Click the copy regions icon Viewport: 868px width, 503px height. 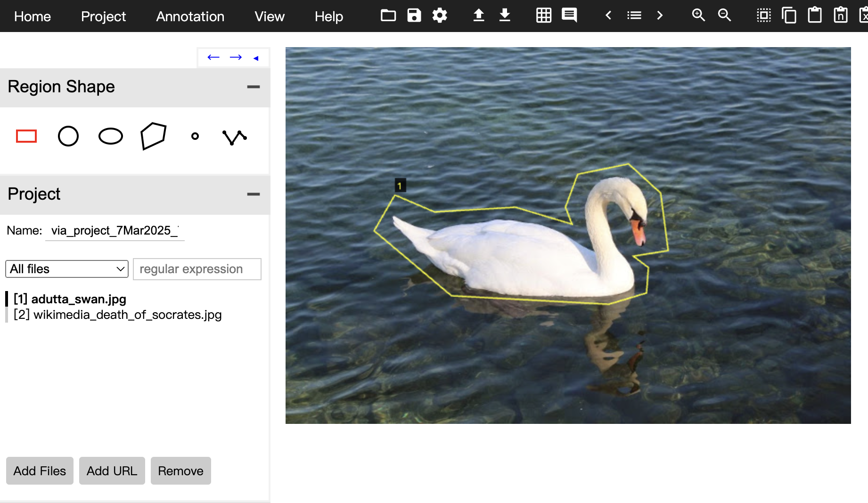tap(789, 16)
